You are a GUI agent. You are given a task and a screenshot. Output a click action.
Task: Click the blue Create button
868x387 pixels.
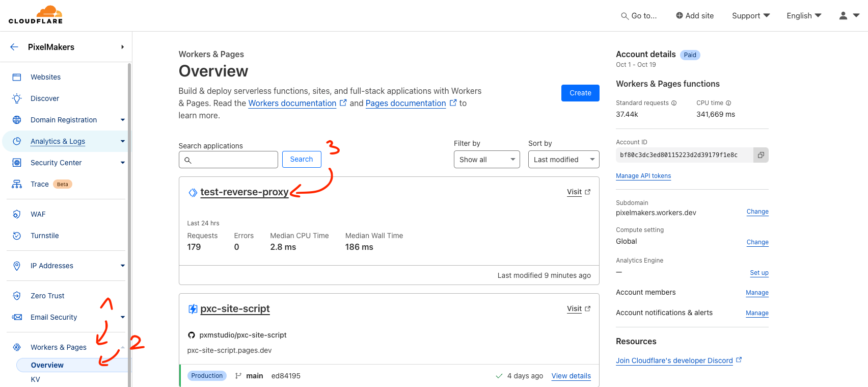(580, 93)
